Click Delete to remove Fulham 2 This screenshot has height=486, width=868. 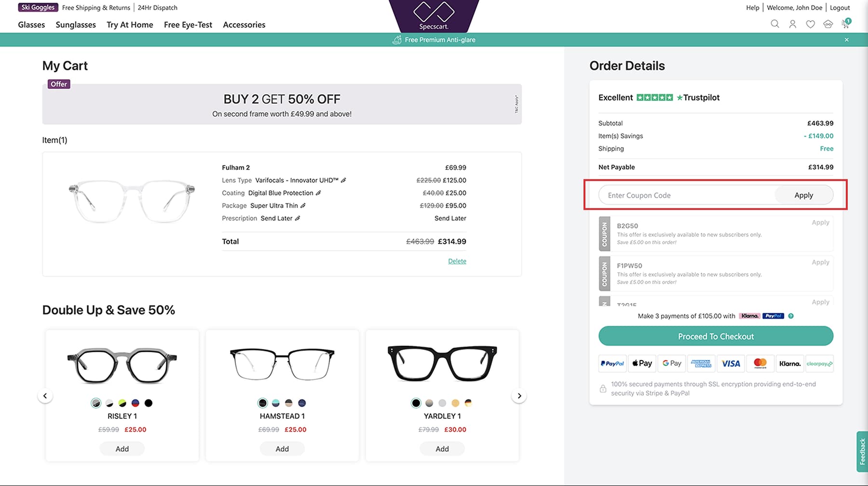click(457, 261)
